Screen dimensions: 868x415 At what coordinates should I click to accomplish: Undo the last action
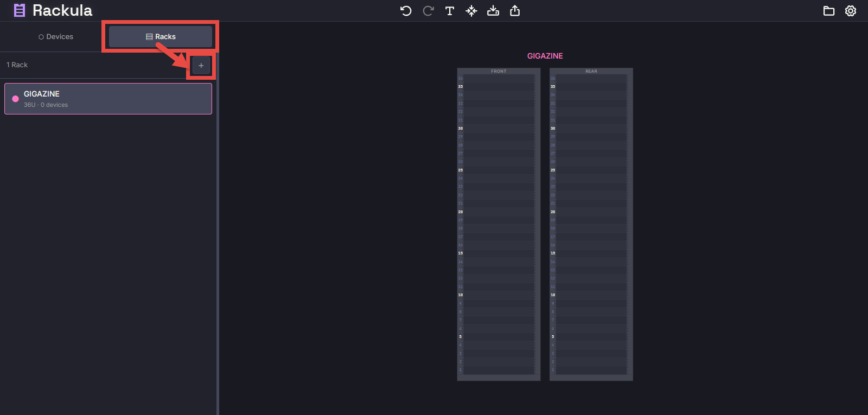(406, 11)
